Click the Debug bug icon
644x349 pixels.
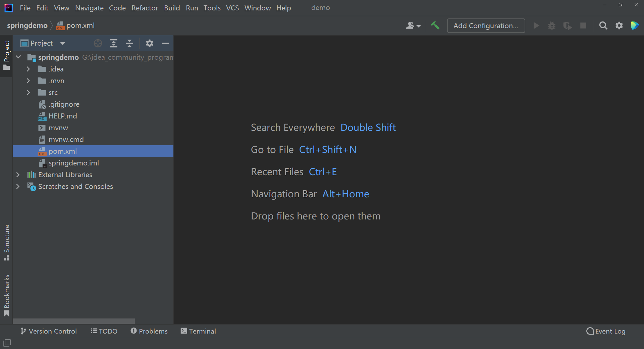coord(552,26)
